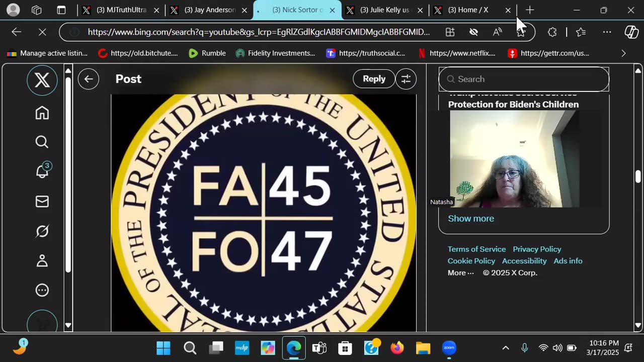Toggle tracking prevention eye icon
The height and width of the screenshot is (362, 644).
pos(473,32)
